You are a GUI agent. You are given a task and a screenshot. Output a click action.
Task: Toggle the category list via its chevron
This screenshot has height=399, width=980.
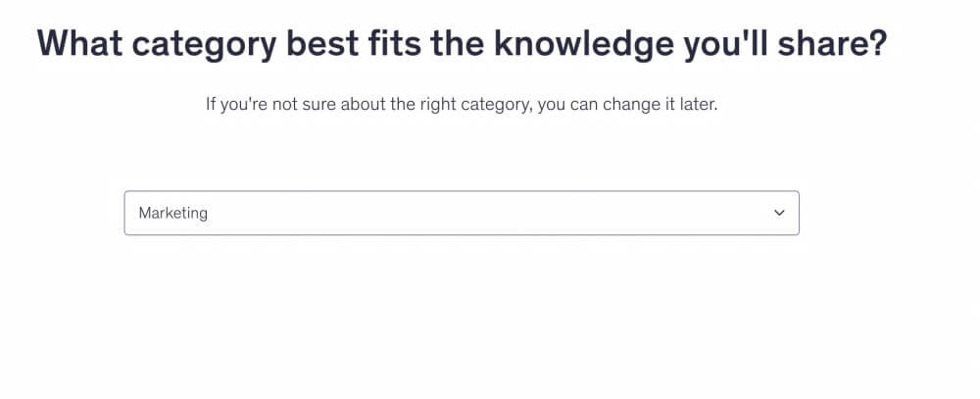click(779, 213)
